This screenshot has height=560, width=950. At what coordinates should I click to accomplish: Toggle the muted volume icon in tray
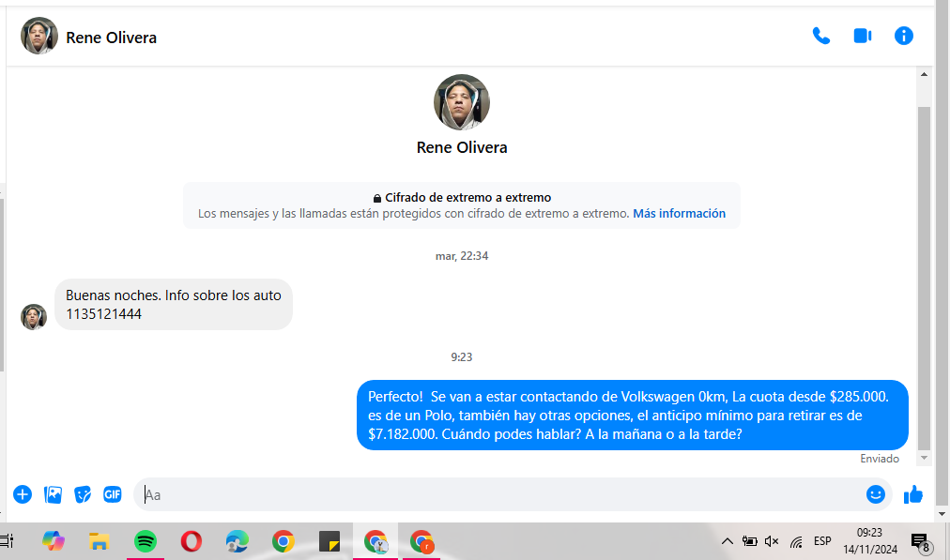click(x=772, y=542)
